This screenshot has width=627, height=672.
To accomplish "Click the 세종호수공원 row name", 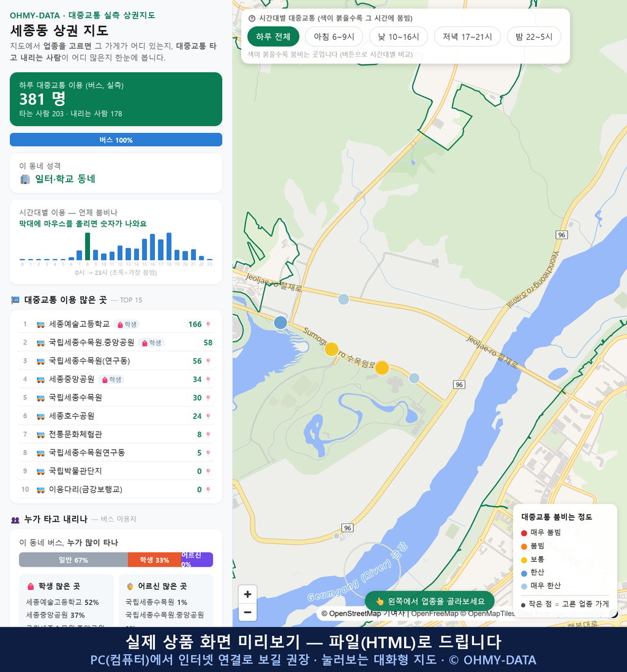I will 72,416.
